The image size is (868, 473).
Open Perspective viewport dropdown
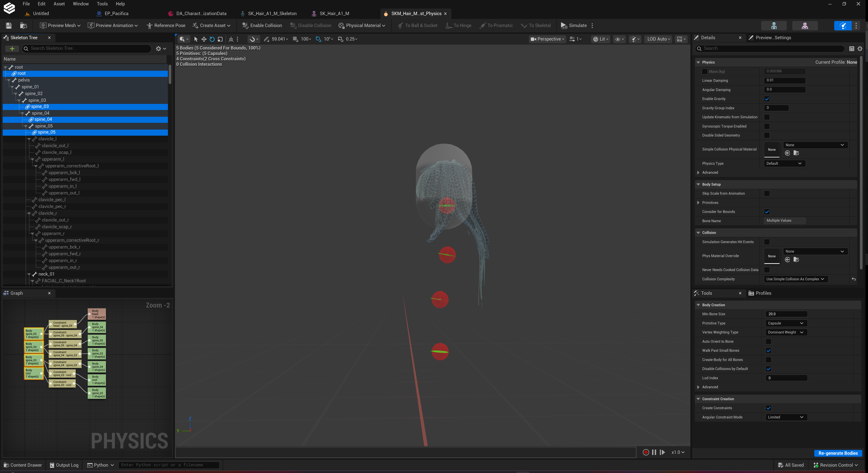coord(547,39)
